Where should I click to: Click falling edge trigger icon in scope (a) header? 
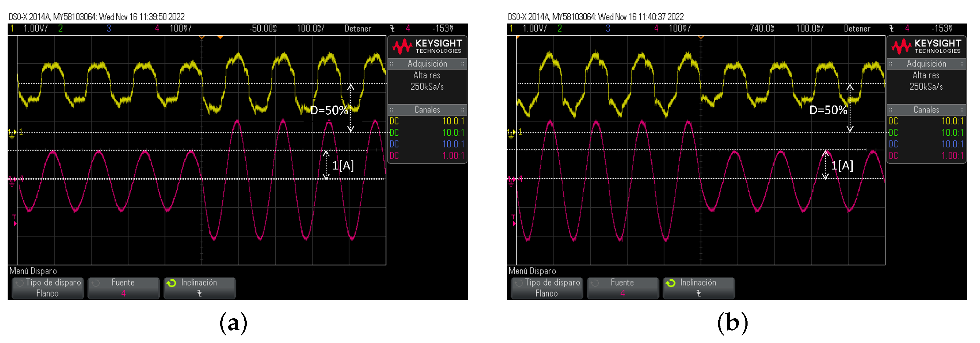pyautogui.click(x=392, y=29)
